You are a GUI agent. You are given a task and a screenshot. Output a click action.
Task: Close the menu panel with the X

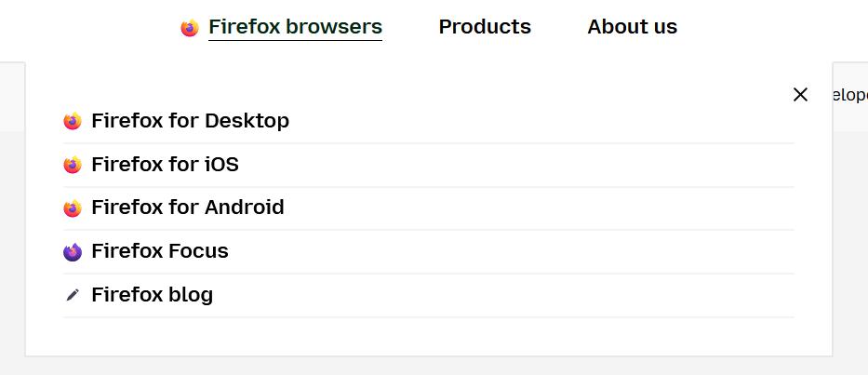[x=800, y=95]
